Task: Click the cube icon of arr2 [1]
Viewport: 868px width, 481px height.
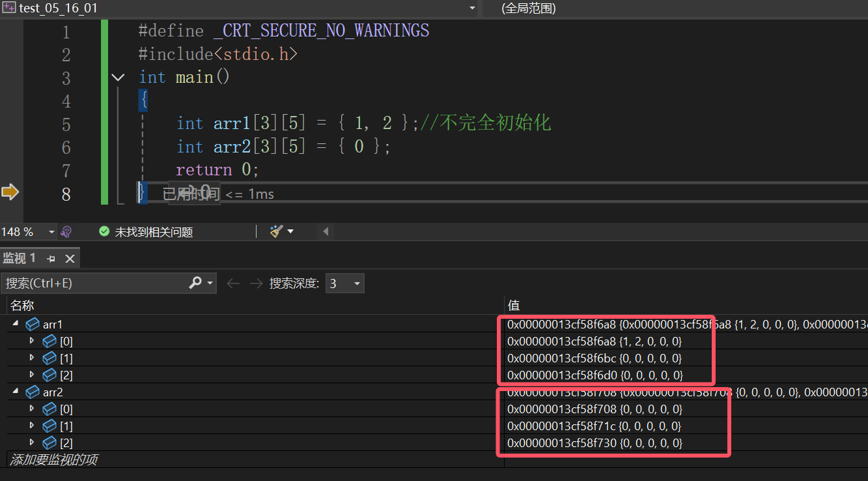Action: [49, 426]
